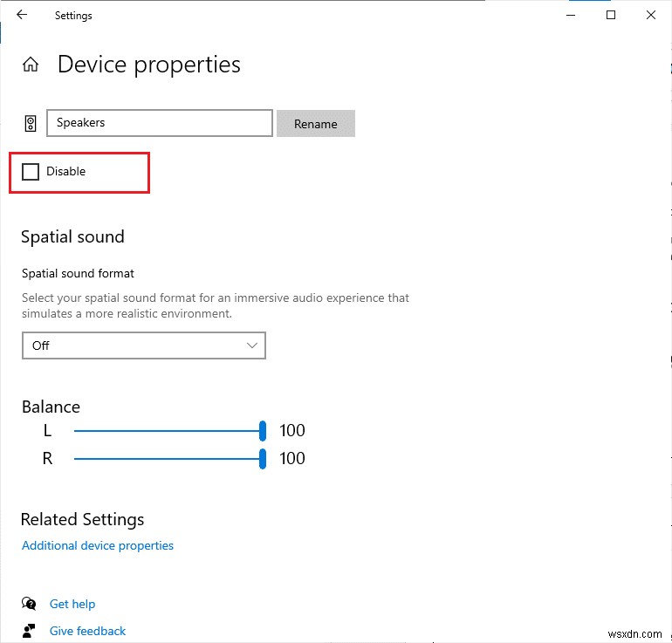Close the Settings window
This screenshot has height=643, width=672.
(651, 15)
